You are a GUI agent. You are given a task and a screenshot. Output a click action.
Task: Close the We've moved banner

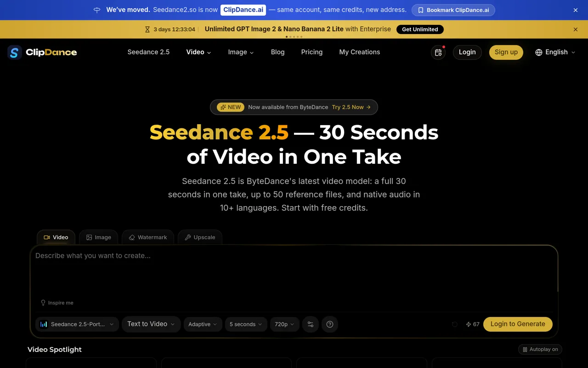pos(576,10)
